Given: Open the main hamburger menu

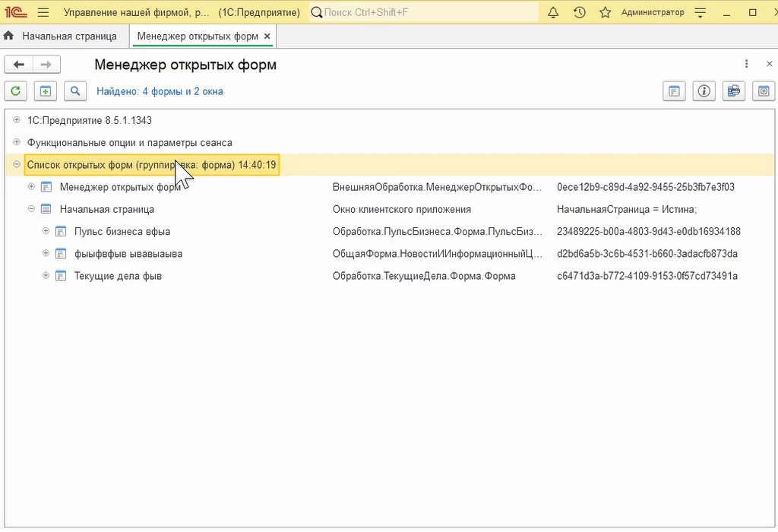Looking at the screenshot, I should point(43,12).
